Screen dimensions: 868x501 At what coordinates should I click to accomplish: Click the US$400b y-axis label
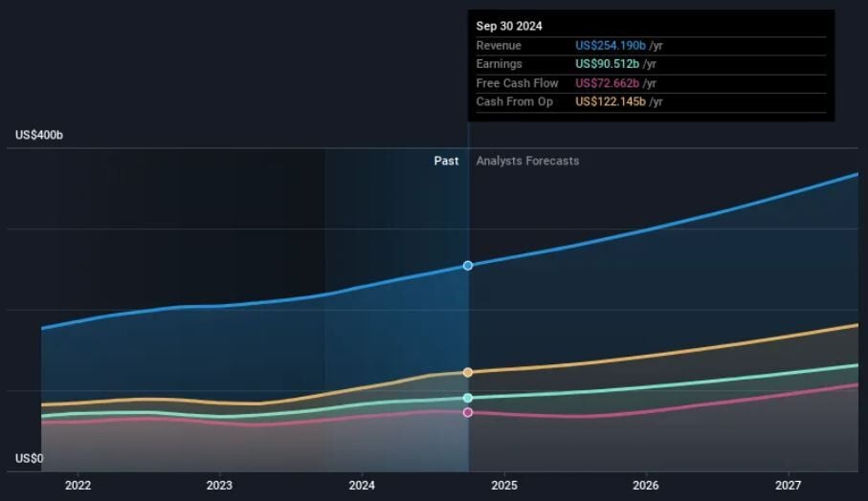(x=39, y=136)
